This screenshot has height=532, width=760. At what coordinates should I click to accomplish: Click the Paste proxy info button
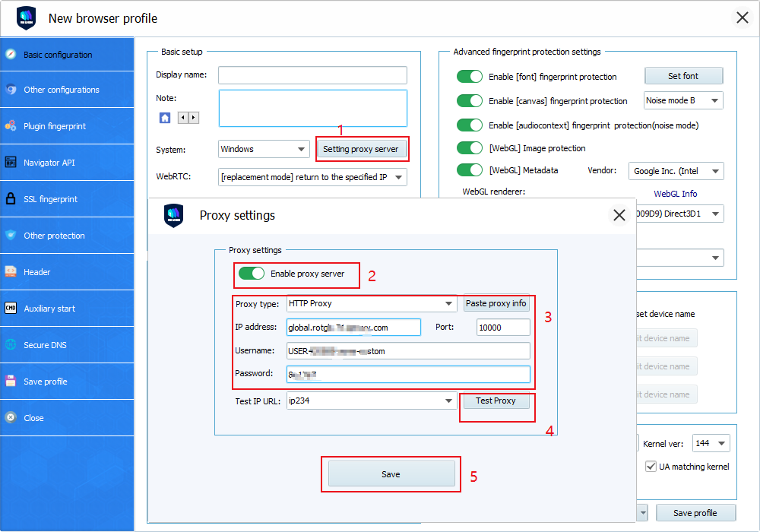pyautogui.click(x=496, y=304)
